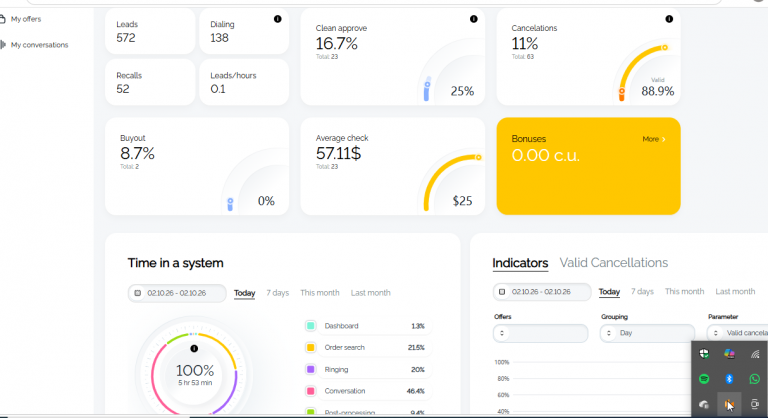Open My offers in the sidebar
The height and width of the screenshot is (418, 768).
tap(26, 19)
